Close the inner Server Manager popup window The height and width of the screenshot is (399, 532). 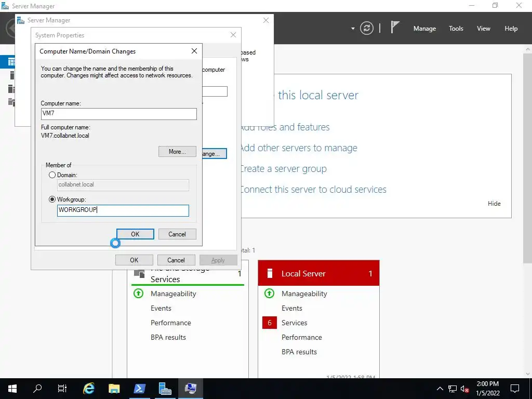(x=266, y=20)
